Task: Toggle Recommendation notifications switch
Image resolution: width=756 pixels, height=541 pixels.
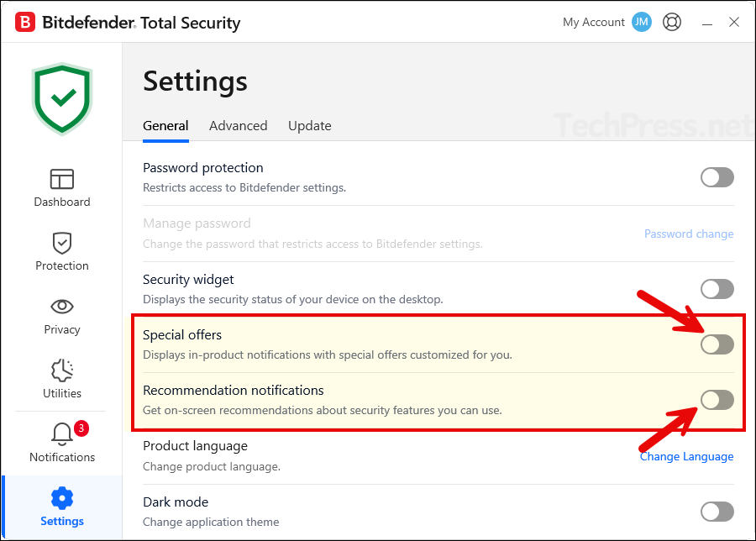Action: tap(717, 400)
